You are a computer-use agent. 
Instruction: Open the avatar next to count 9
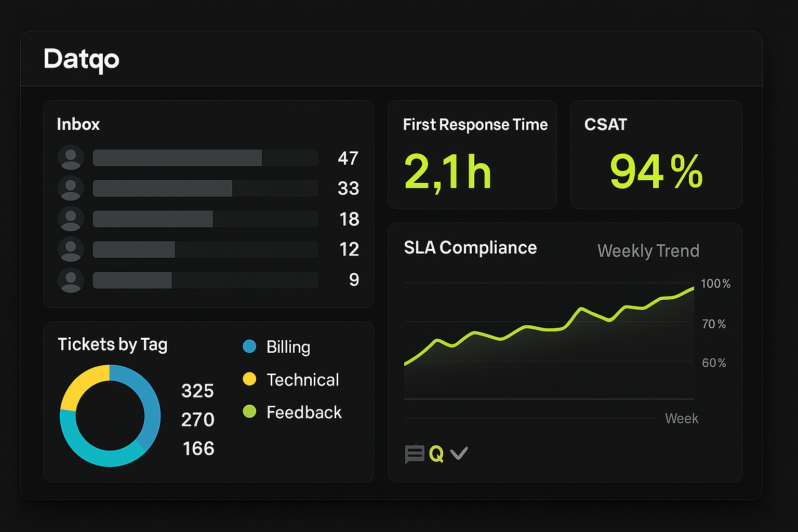pos(71,280)
